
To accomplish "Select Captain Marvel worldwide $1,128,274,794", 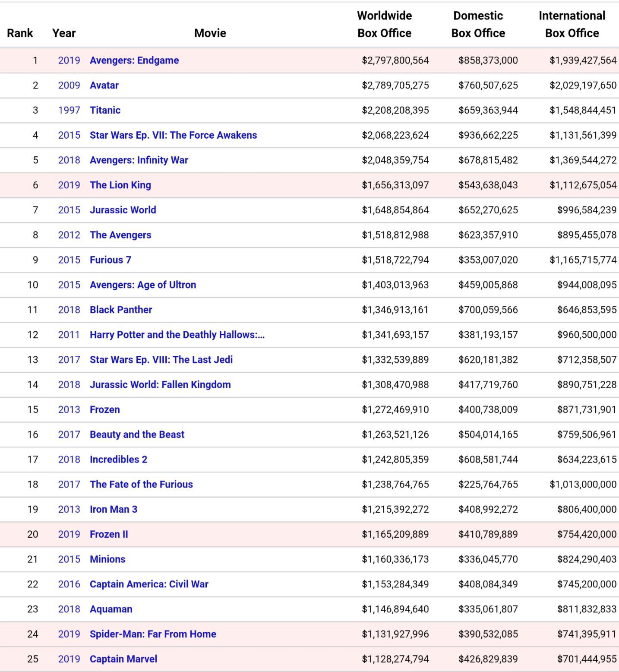I will point(395,659).
